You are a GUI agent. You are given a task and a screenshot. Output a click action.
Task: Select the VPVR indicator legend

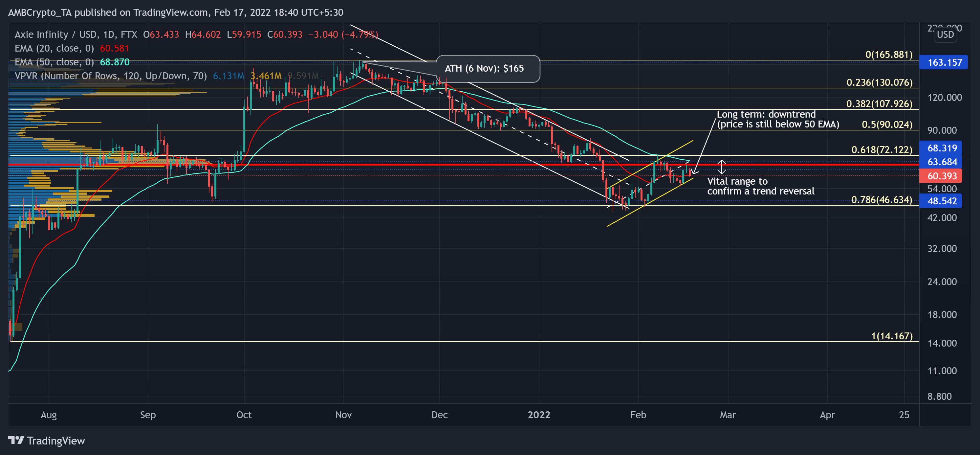(x=166, y=76)
